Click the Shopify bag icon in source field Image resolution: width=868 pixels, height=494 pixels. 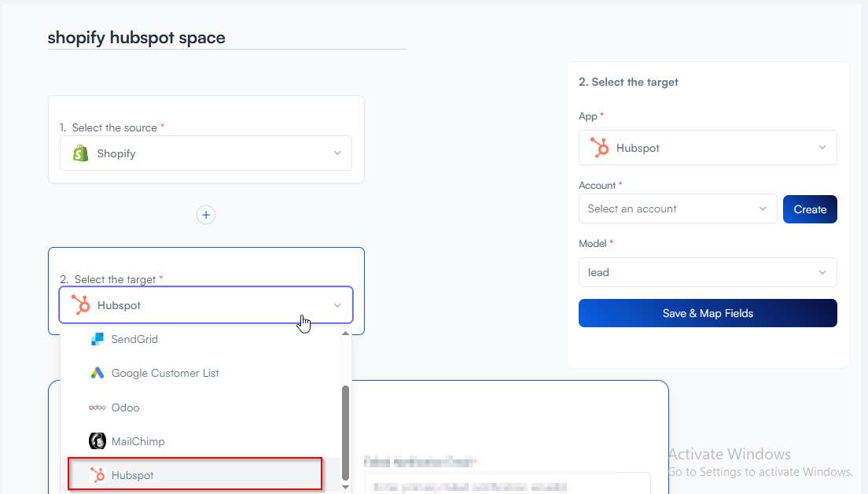[x=81, y=153]
